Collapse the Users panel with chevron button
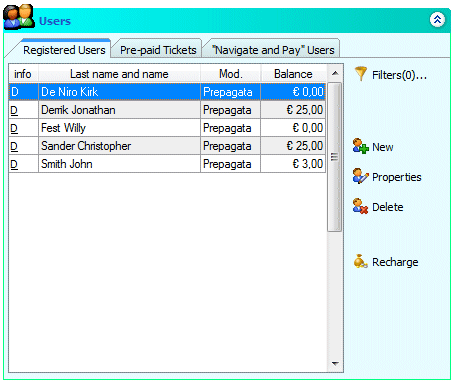Viewport: 457px width, 385px height. [437, 20]
